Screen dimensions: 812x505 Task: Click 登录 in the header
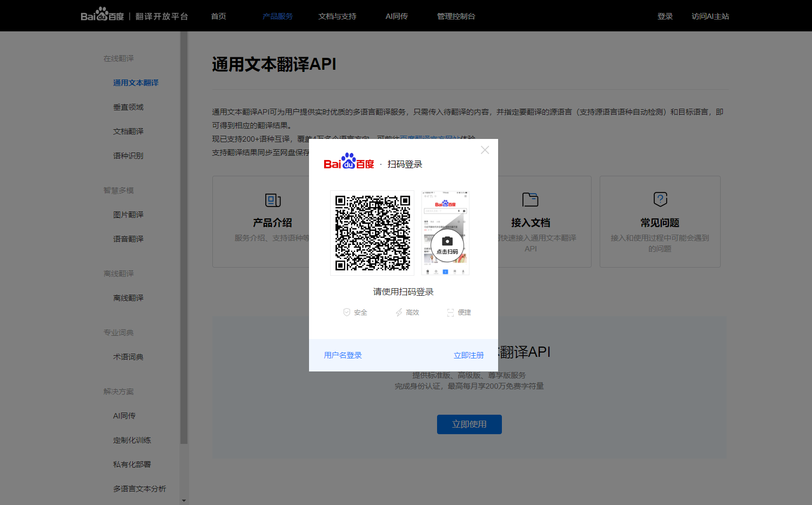click(x=665, y=16)
